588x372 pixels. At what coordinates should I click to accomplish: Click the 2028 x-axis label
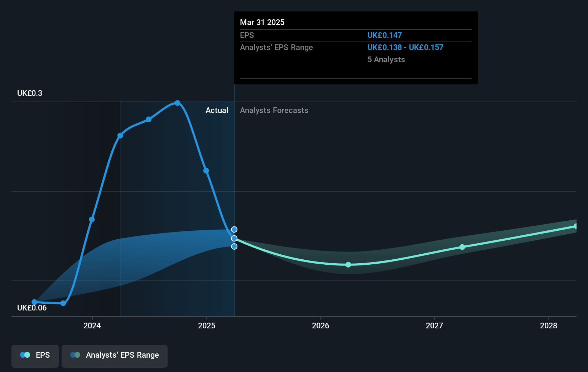[549, 325]
